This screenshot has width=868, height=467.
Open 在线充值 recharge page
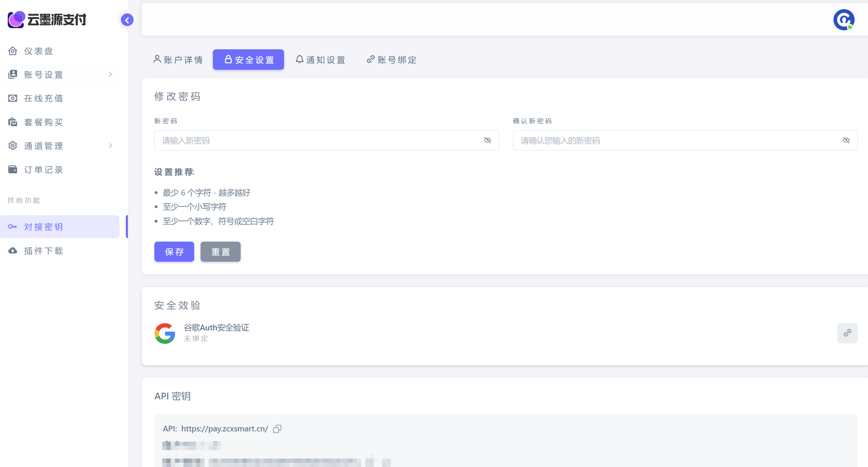60,98
